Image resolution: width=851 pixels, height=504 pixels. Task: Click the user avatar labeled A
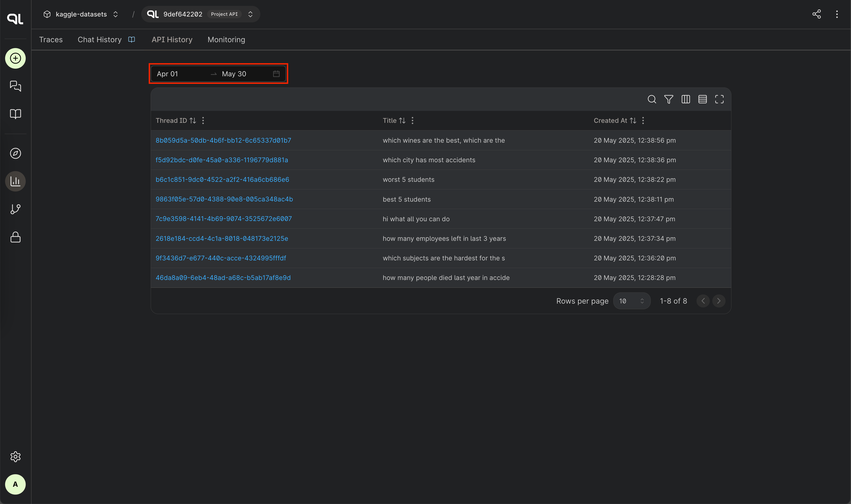click(15, 484)
